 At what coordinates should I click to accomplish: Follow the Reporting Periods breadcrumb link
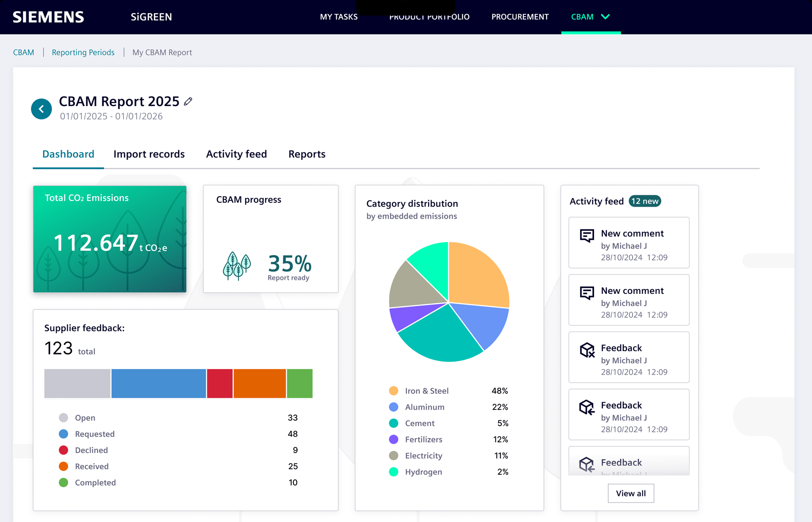pyautogui.click(x=83, y=53)
